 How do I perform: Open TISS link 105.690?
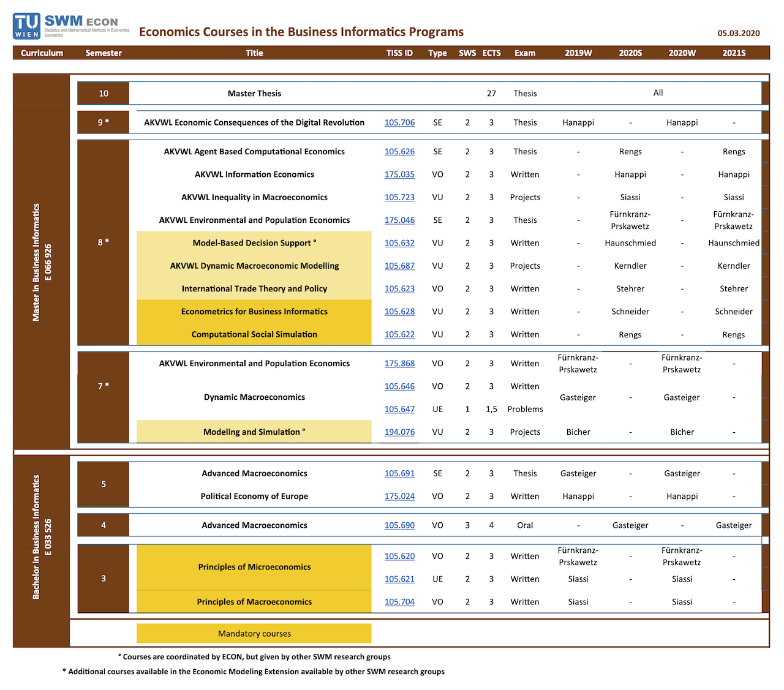coord(399,525)
